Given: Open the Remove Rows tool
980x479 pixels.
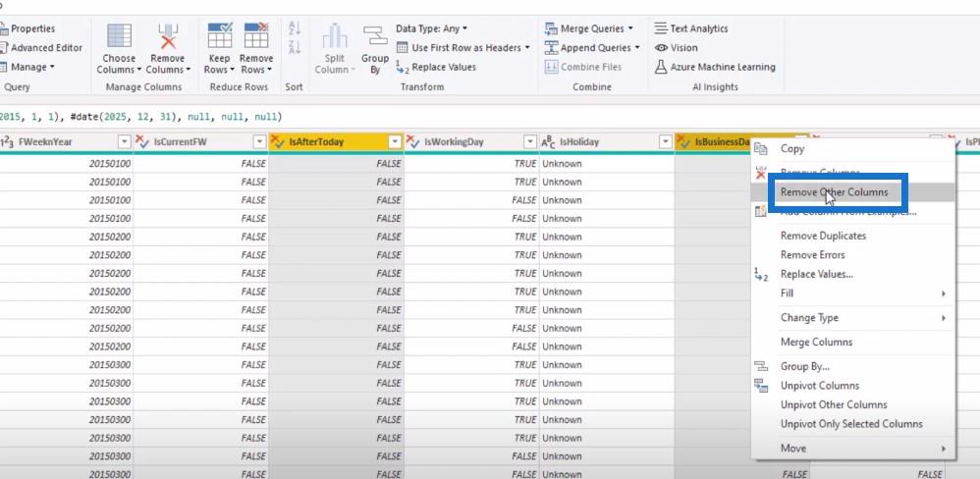Looking at the screenshot, I should point(256,48).
